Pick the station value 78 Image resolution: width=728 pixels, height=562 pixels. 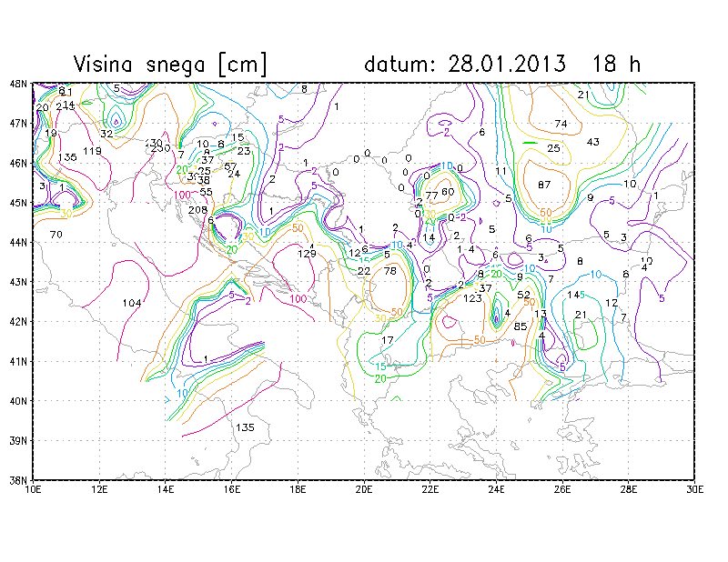[x=390, y=271]
